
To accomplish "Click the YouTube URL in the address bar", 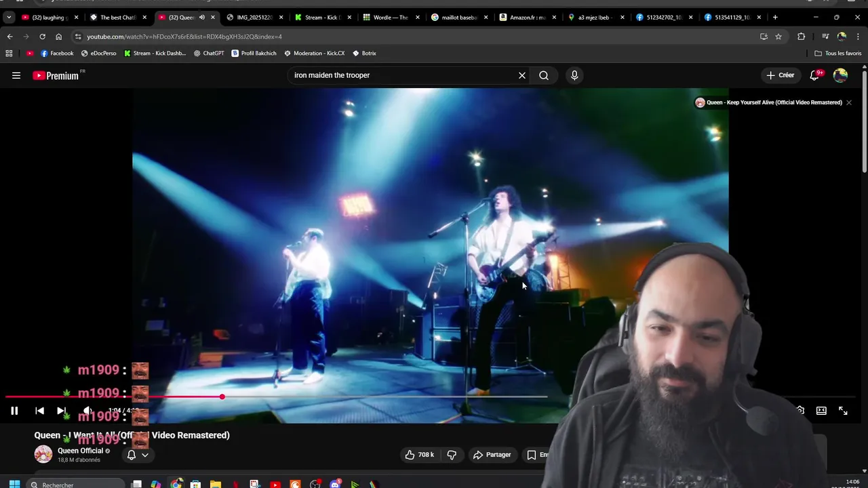I will point(184,37).
